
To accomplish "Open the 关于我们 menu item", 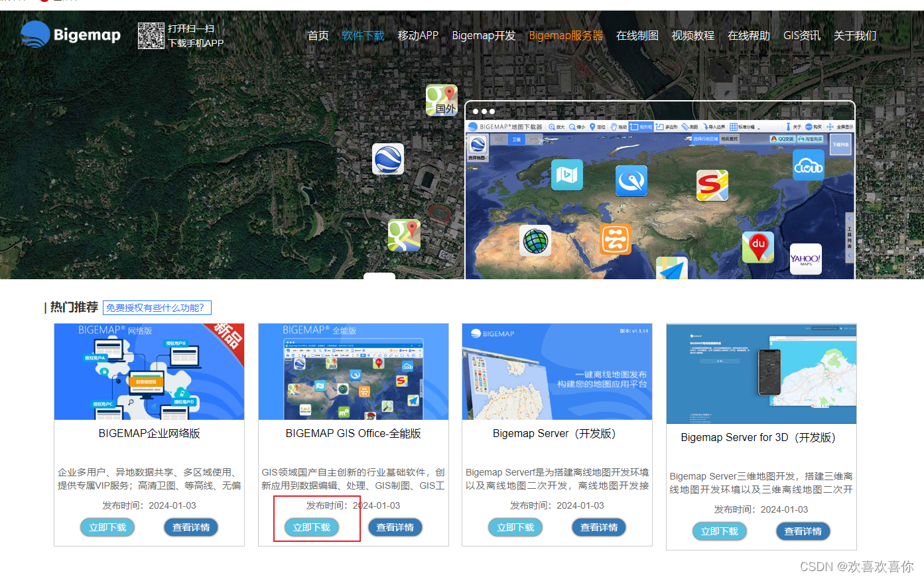I will pos(855,36).
